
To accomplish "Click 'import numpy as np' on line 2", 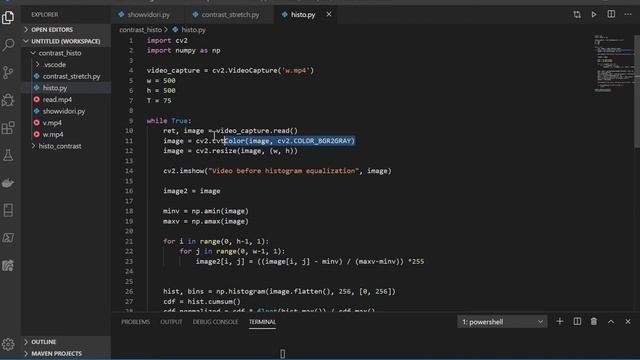I will tap(183, 50).
